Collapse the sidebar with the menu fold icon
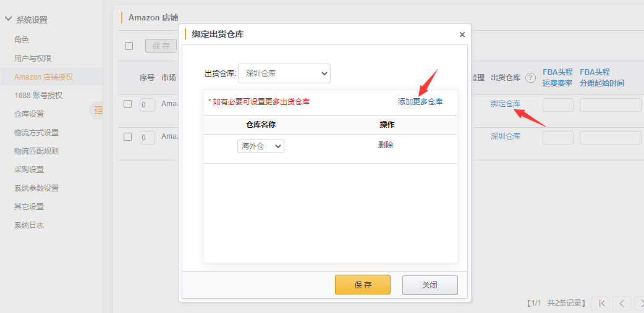 click(98, 111)
